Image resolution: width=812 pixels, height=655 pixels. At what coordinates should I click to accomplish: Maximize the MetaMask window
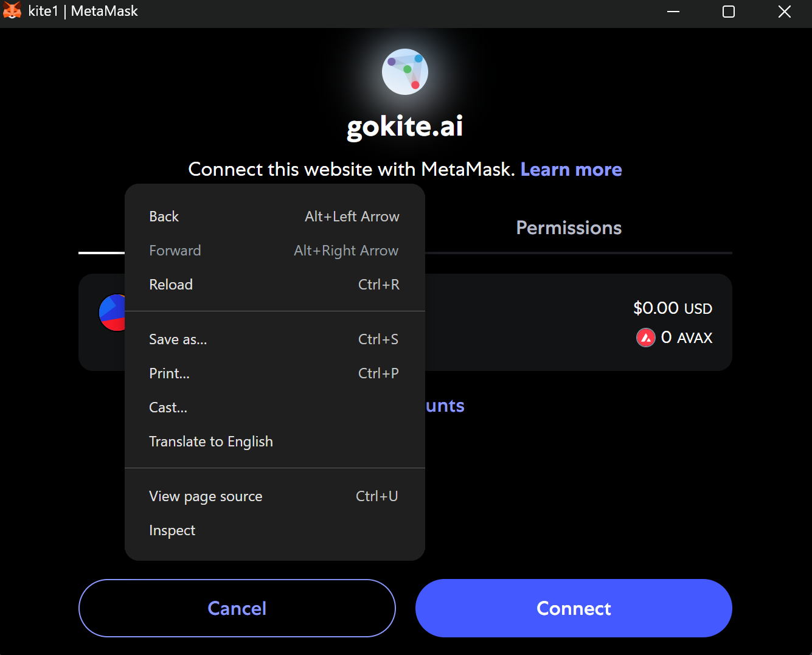click(x=729, y=12)
